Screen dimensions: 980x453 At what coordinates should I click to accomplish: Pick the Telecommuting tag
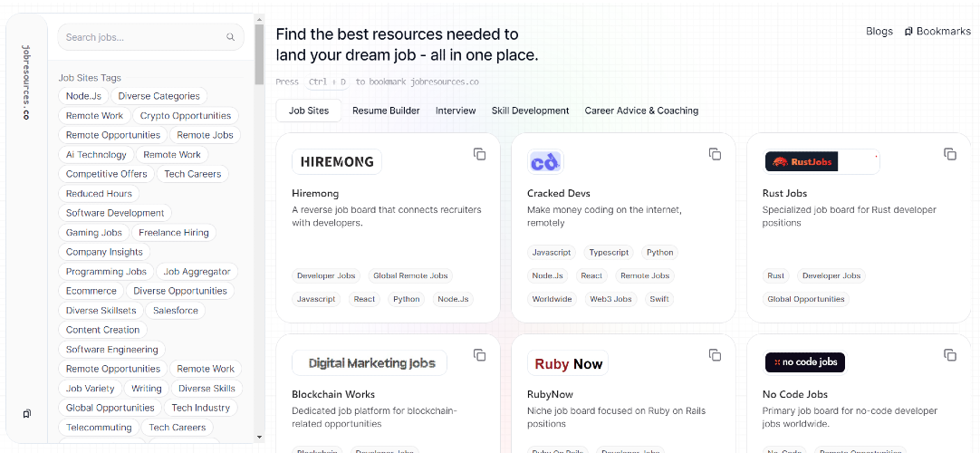pos(99,428)
